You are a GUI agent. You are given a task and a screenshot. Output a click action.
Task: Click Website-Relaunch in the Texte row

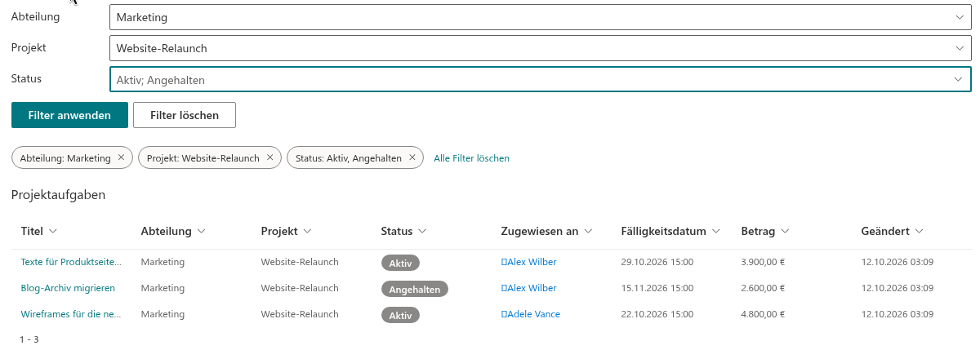[x=300, y=262]
